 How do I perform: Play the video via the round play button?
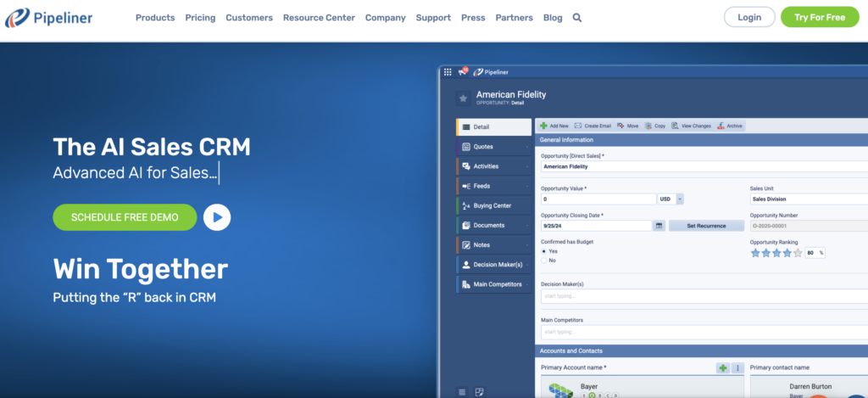217,217
